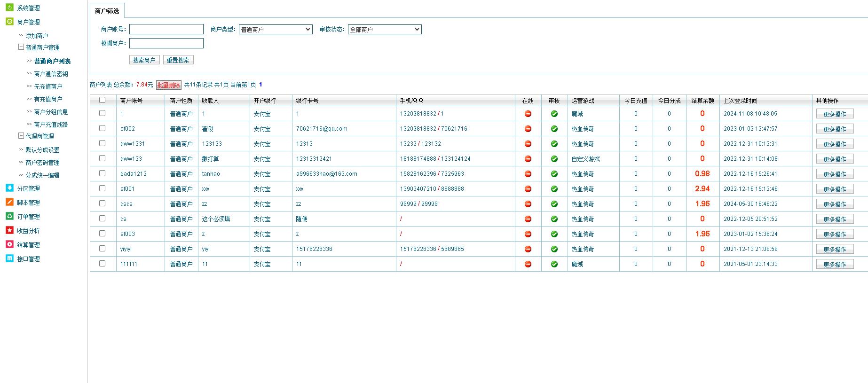The height and width of the screenshot is (383, 868).
Task: Click offline status icon for cscs
Action: click(x=528, y=204)
